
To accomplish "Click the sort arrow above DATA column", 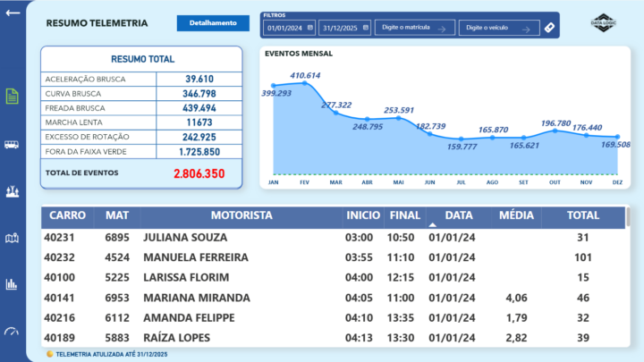I will [433, 225].
